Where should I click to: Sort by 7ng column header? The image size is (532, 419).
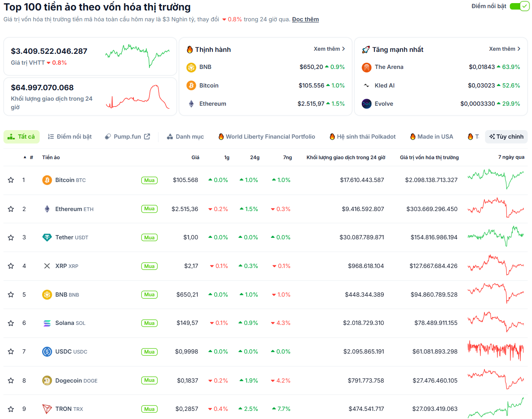[287, 157]
